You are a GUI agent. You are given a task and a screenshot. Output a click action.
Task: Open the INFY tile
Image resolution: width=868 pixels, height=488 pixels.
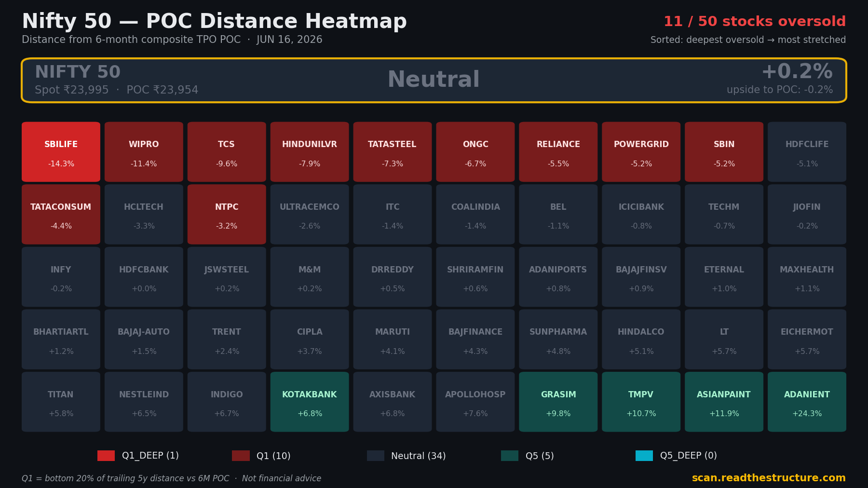[x=61, y=277]
